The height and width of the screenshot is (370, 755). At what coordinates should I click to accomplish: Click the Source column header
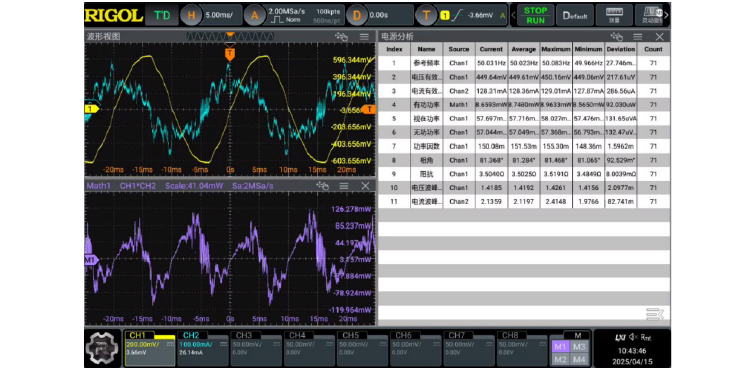[x=459, y=49]
